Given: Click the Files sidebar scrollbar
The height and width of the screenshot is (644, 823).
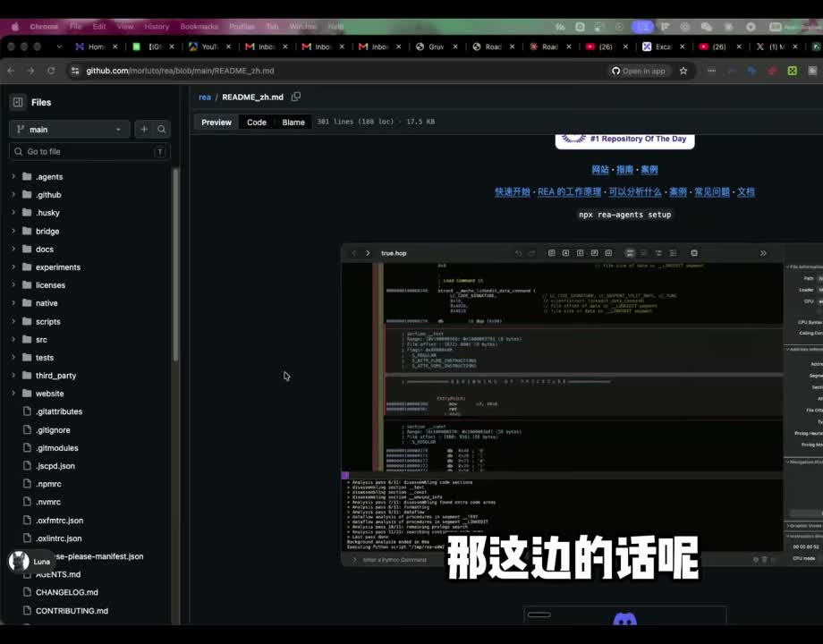Looking at the screenshot, I should pos(175,265).
